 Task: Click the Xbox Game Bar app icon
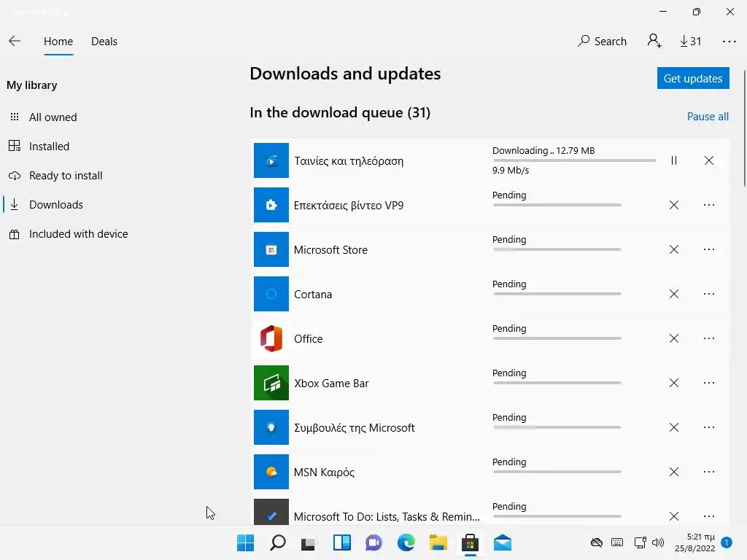coord(271,383)
